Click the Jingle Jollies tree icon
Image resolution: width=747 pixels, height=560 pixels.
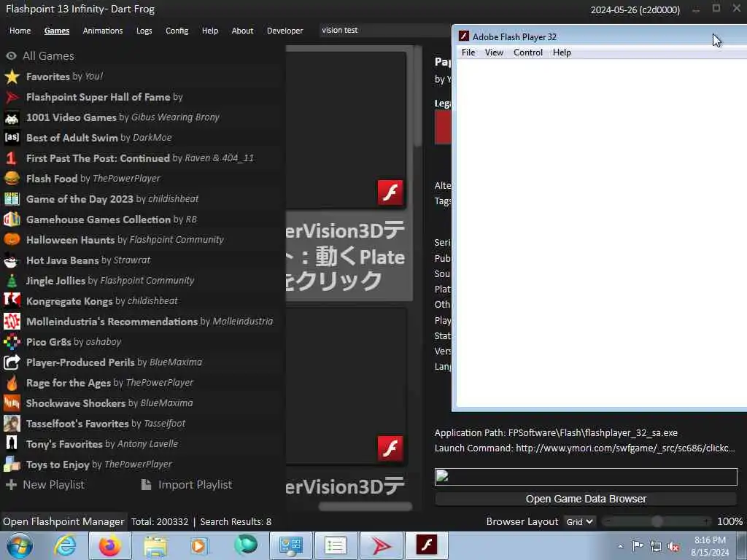[x=12, y=281]
